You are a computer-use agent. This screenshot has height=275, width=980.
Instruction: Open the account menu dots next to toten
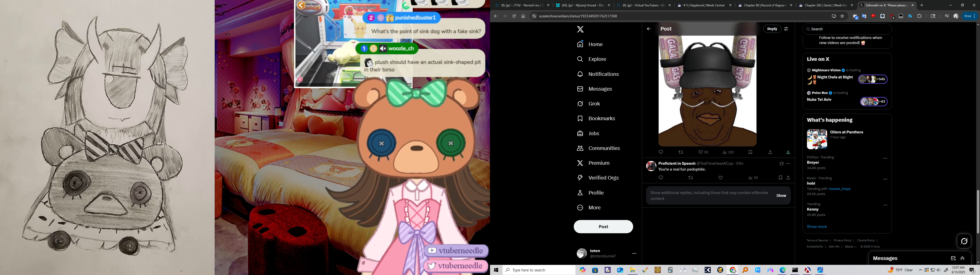(x=634, y=253)
